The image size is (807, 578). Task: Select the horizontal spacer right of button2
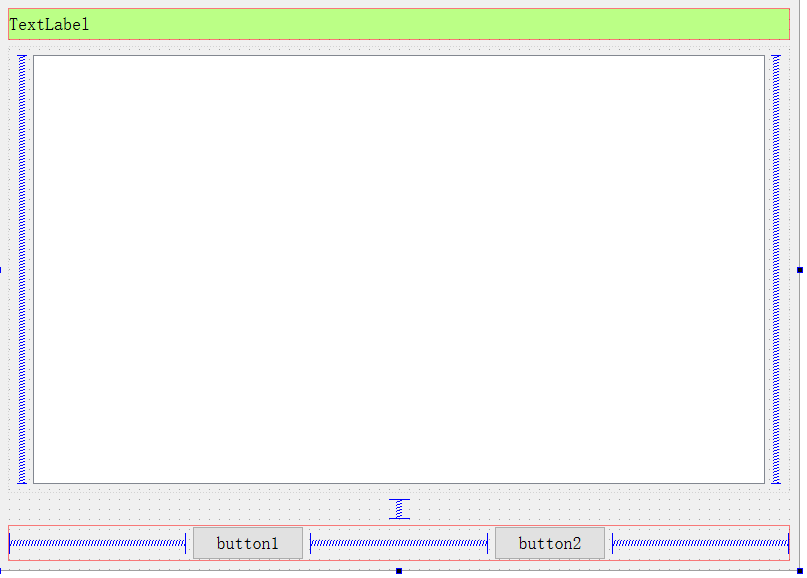[700, 543]
